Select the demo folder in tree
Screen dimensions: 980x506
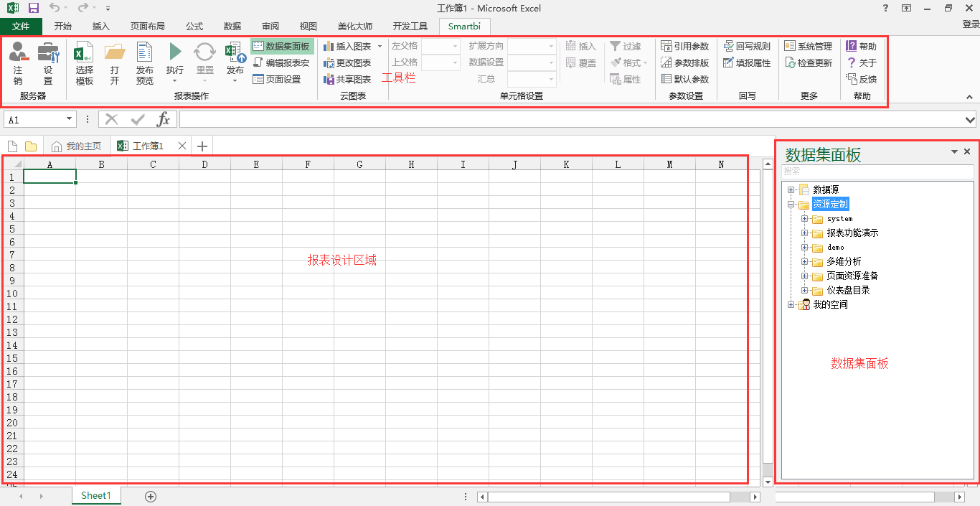point(836,247)
